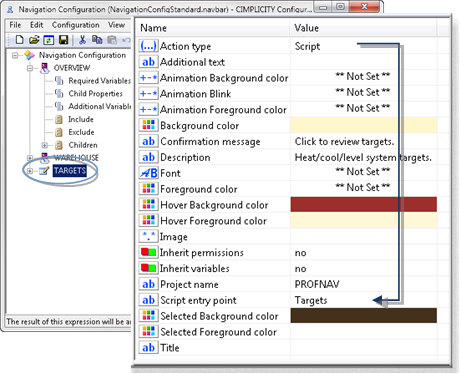
Task: Click the Undo toolbar icon
Action: (126, 40)
